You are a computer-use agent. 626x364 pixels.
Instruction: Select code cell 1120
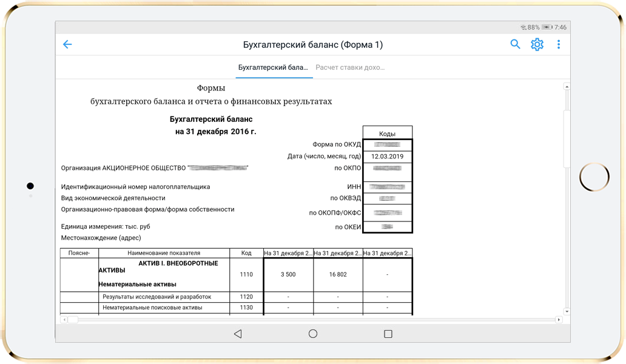246,297
